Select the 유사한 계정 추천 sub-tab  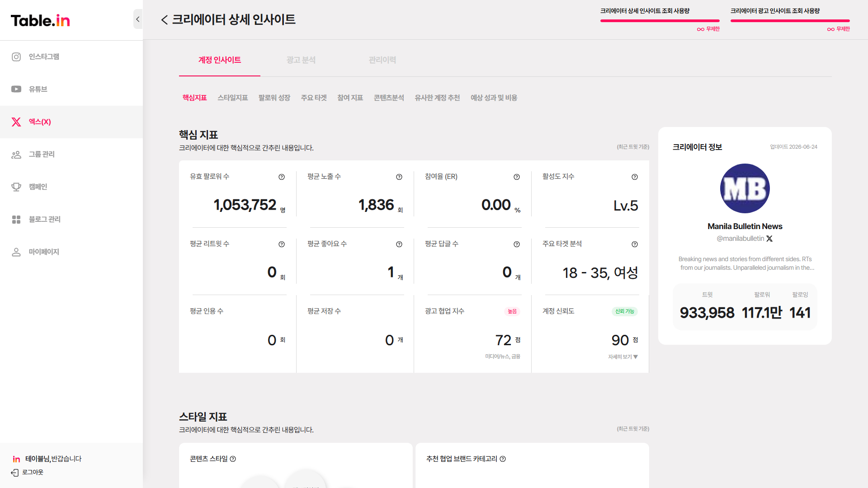(x=437, y=98)
